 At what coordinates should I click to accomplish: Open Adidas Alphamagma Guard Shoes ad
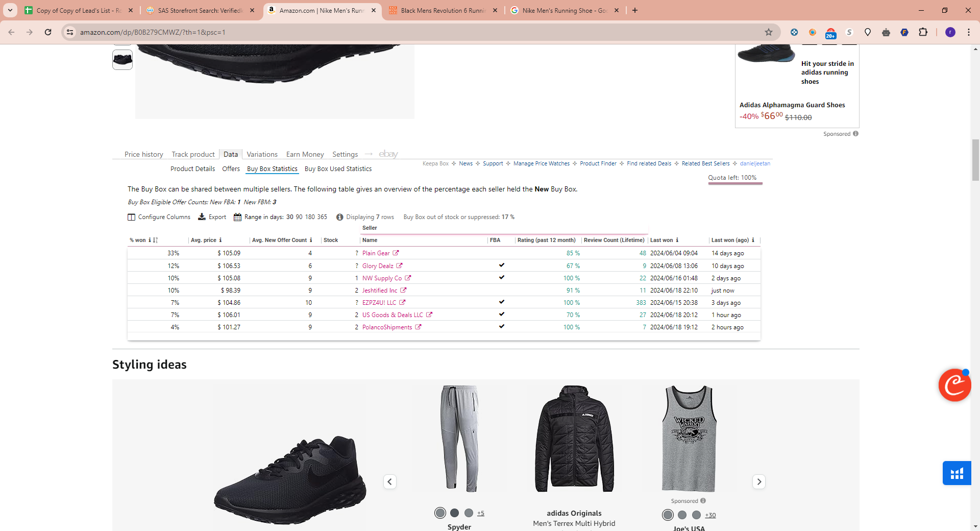coord(792,105)
